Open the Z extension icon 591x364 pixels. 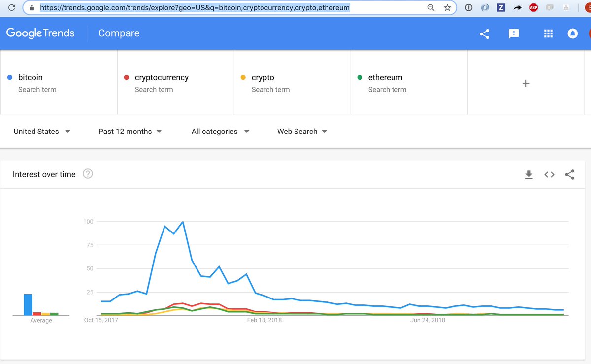coord(501,7)
